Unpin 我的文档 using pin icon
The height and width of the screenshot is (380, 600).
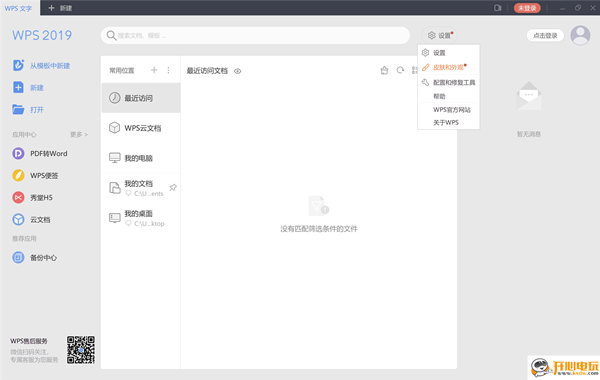173,187
